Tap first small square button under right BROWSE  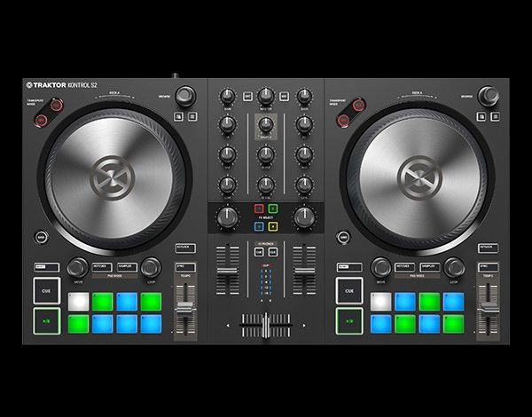tap(481, 116)
